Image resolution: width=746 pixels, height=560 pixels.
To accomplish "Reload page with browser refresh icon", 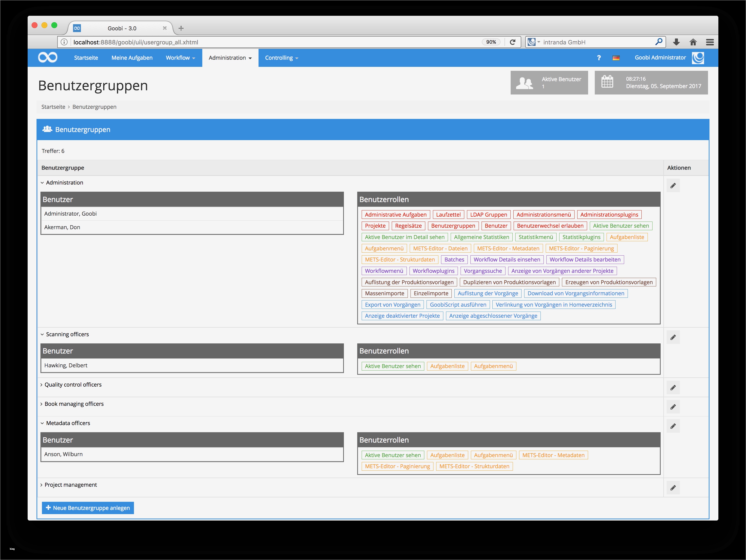I will pyautogui.click(x=513, y=42).
